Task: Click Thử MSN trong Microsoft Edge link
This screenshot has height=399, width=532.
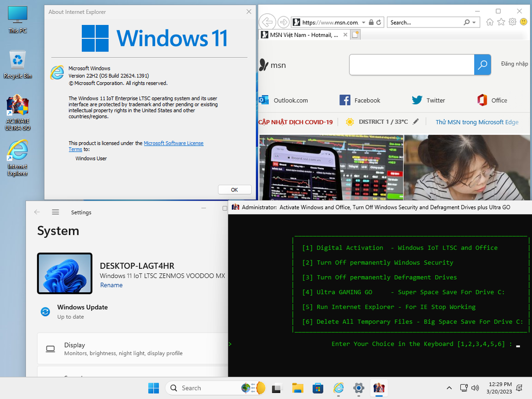Action: [477, 122]
